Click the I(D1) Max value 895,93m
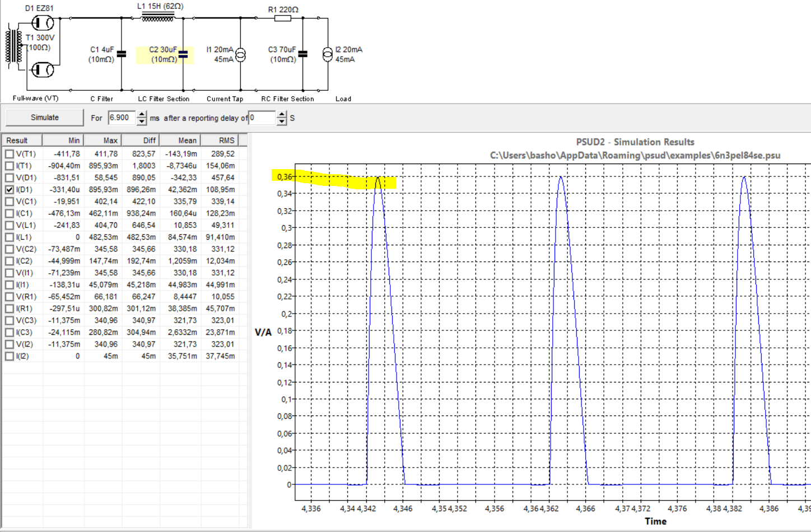811x532 pixels. [x=104, y=190]
